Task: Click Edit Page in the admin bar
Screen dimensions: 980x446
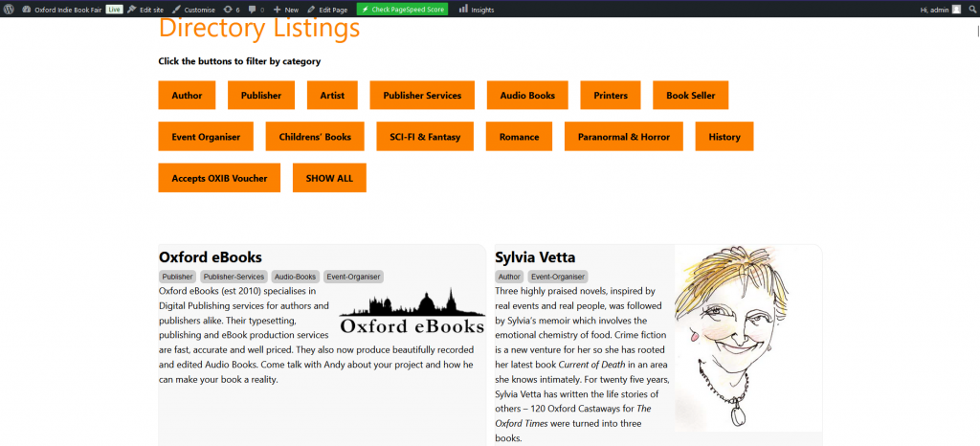Action: coord(327,10)
